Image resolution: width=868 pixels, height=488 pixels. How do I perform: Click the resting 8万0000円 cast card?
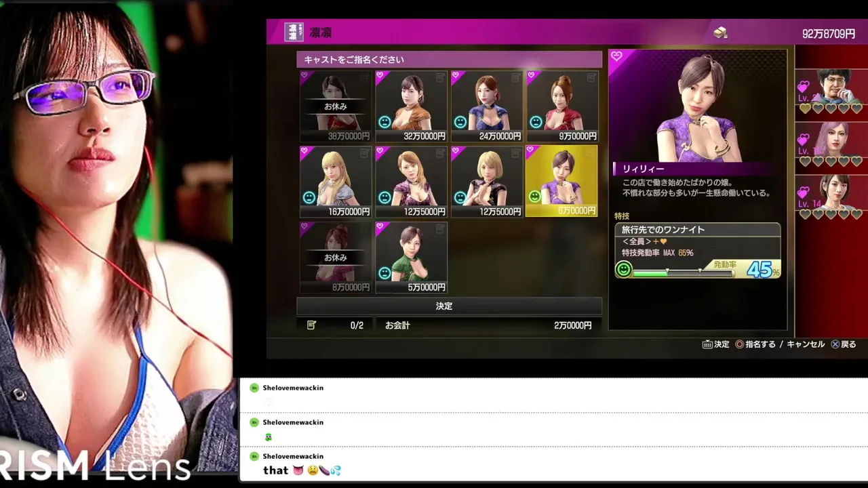tap(336, 258)
